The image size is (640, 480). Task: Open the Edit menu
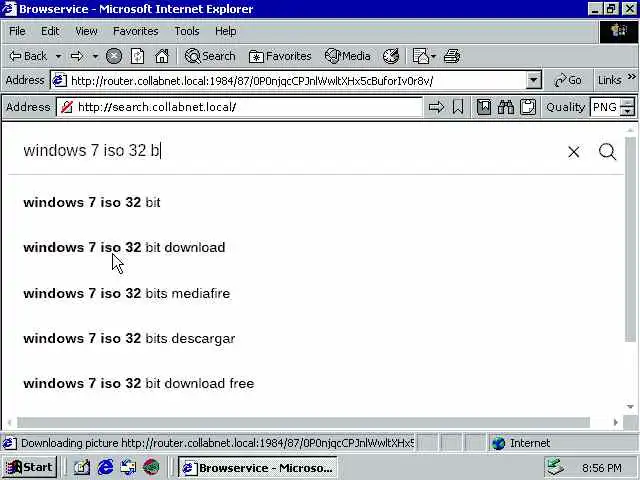click(x=50, y=31)
